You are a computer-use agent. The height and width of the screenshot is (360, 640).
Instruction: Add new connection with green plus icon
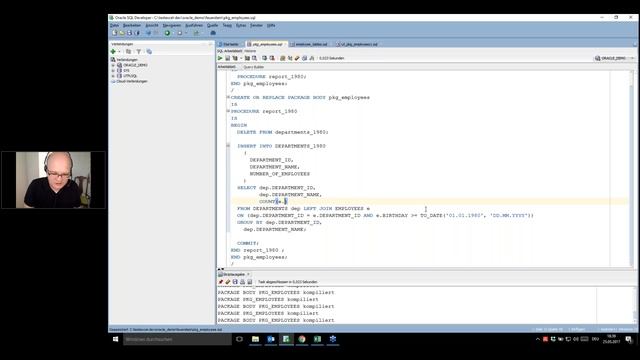pyautogui.click(x=113, y=51)
